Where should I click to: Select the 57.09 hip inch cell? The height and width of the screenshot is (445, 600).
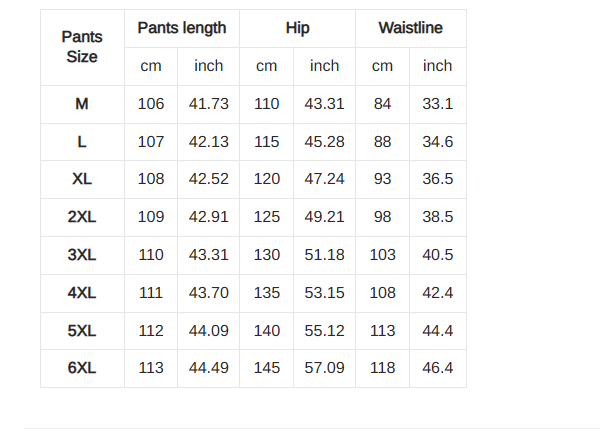(x=324, y=368)
